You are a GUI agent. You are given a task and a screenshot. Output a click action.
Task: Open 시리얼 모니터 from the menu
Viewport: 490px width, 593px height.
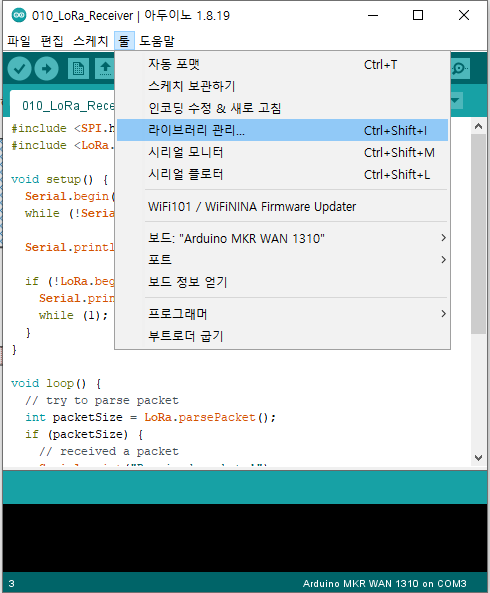(282, 152)
